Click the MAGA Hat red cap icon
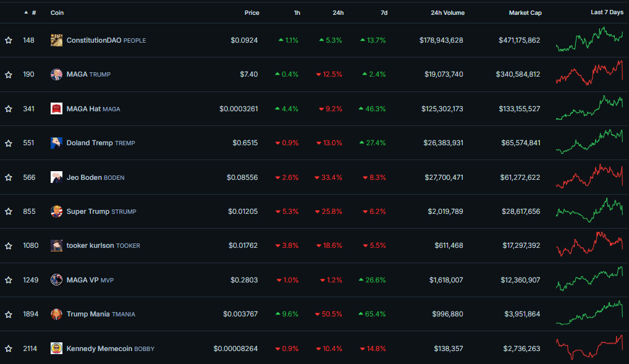629x364 pixels. [x=56, y=109]
